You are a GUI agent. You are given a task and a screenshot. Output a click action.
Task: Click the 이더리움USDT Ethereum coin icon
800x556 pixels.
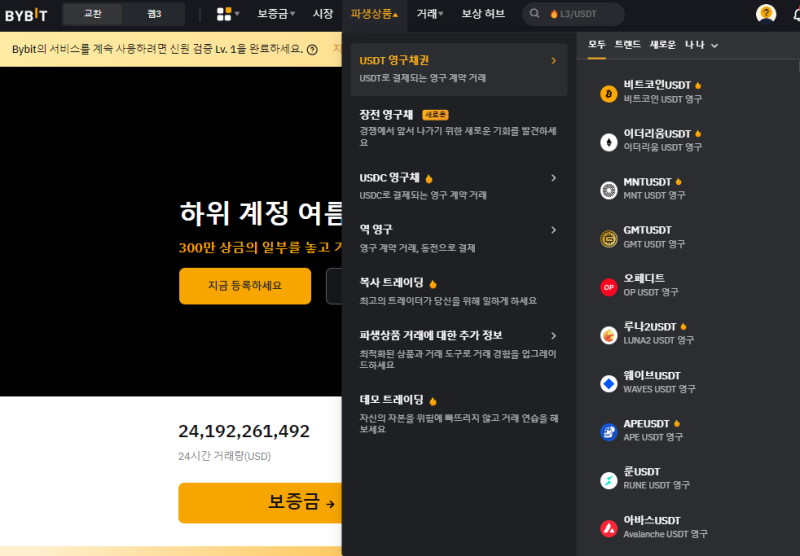click(609, 142)
